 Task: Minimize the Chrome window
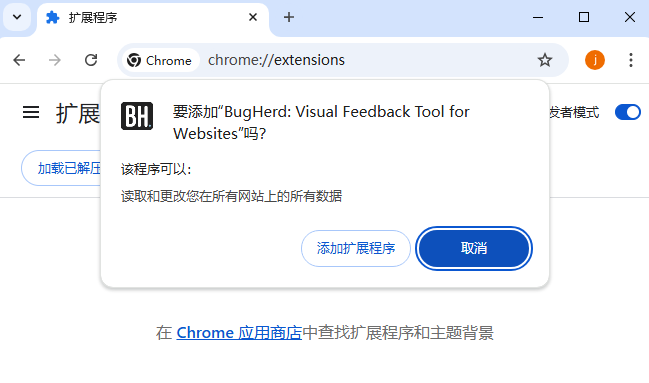tap(538, 17)
